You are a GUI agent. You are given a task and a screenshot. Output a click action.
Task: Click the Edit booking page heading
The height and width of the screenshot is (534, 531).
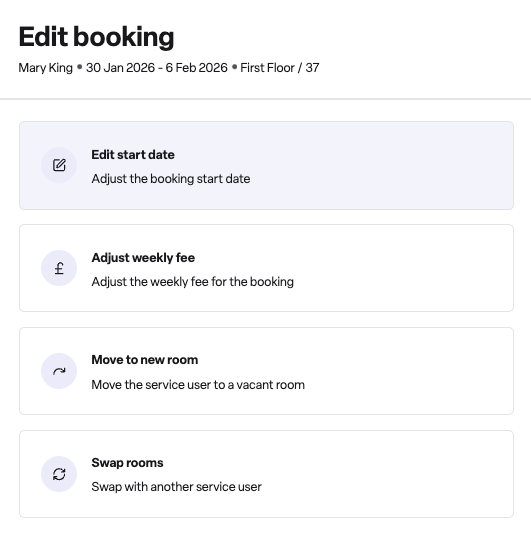click(96, 37)
